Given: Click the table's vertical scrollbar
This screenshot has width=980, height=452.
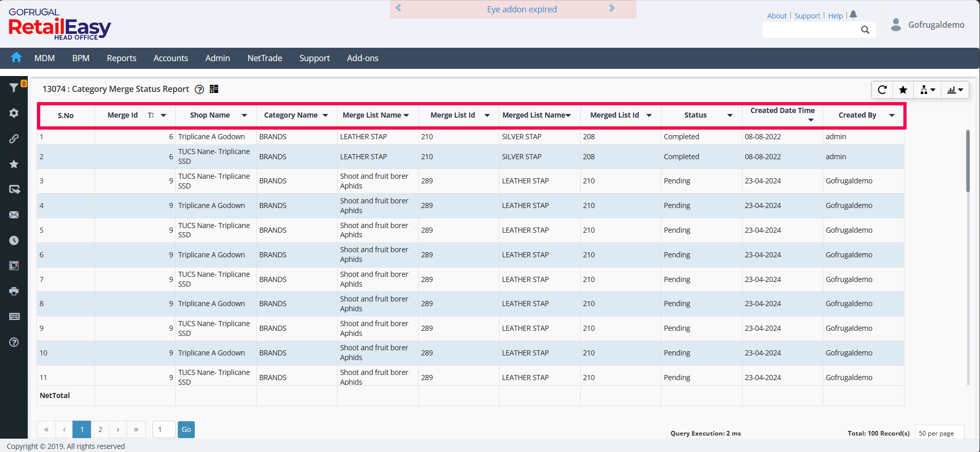Looking at the screenshot, I should point(968,161).
